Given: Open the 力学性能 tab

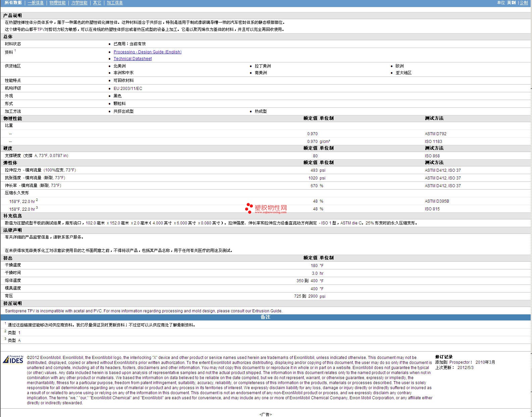Looking at the screenshot, I should 79,3.
